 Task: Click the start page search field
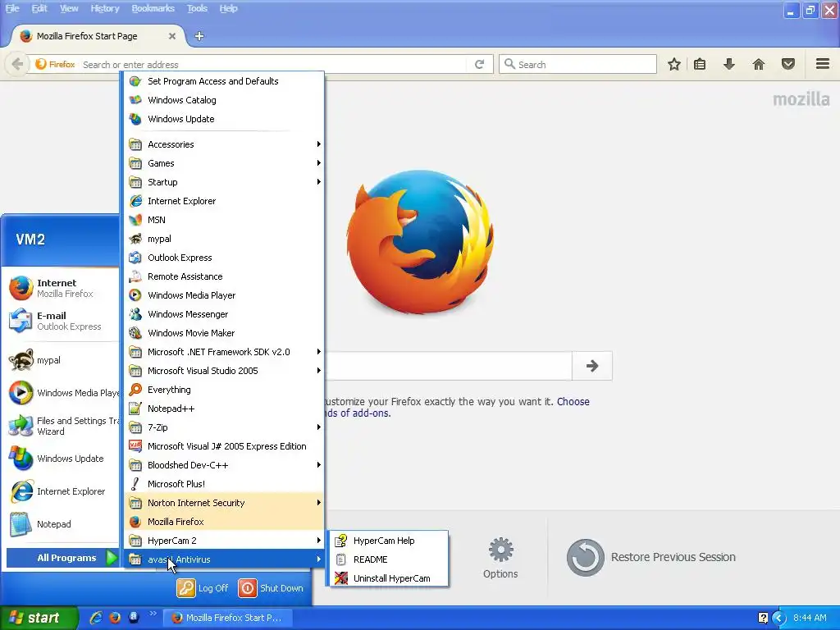(x=448, y=366)
